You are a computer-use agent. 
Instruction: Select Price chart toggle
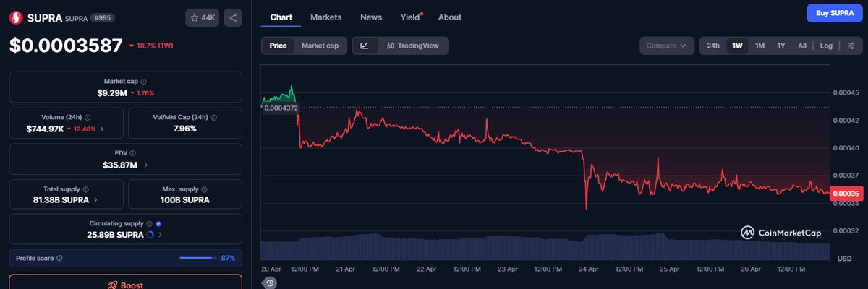[278, 46]
